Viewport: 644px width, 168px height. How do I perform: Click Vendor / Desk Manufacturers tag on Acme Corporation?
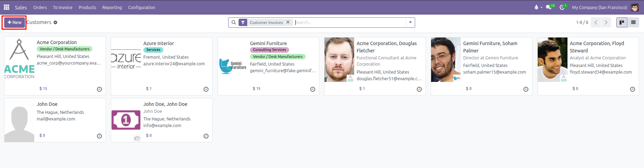tap(64, 49)
